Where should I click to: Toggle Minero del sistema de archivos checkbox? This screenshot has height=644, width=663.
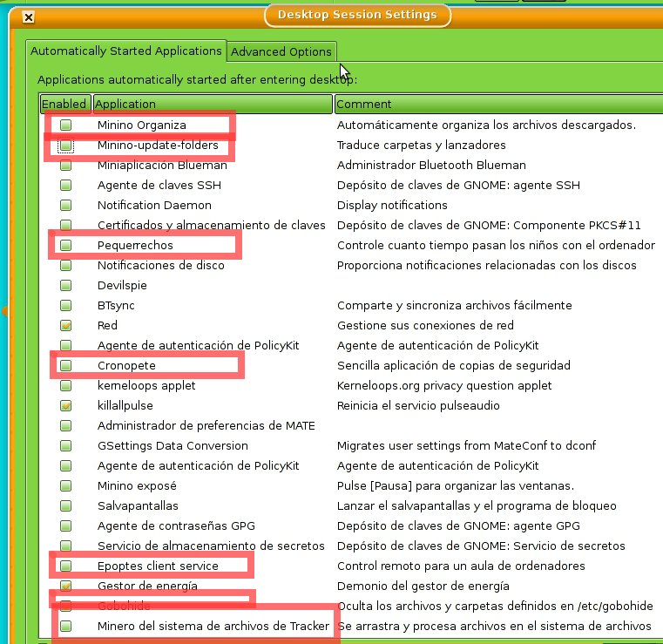pyautogui.click(x=65, y=626)
